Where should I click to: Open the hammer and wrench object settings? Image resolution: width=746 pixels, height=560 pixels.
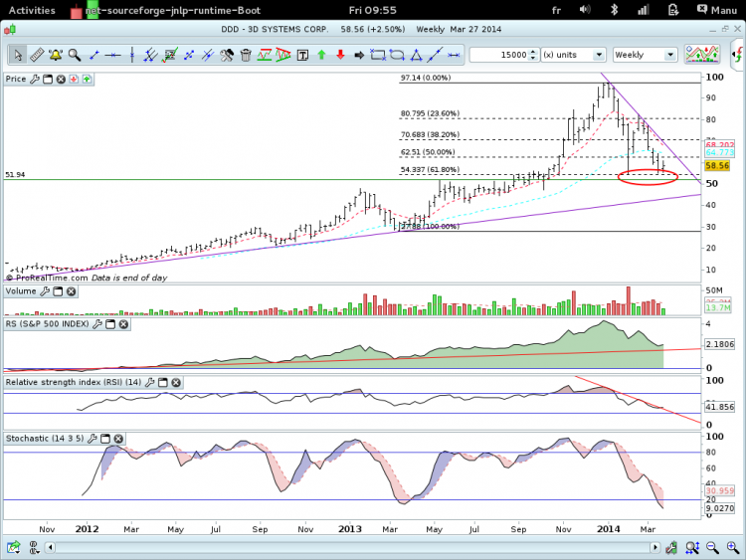tap(227, 55)
